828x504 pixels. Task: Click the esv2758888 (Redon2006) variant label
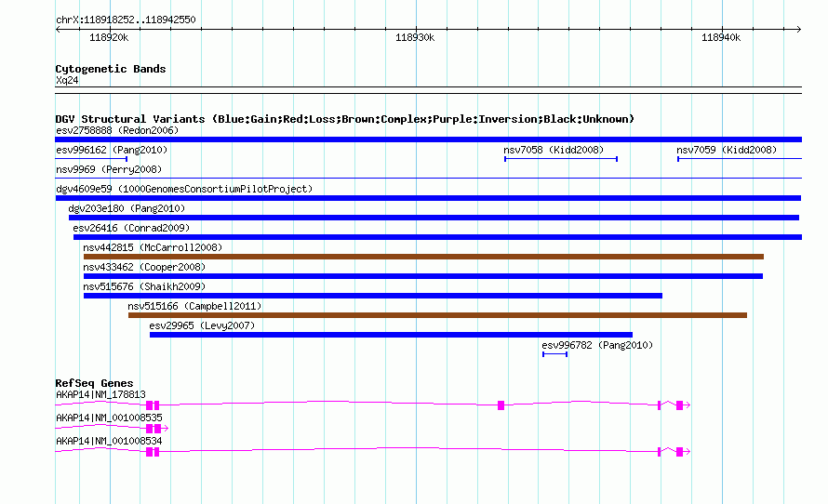click(117, 130)
